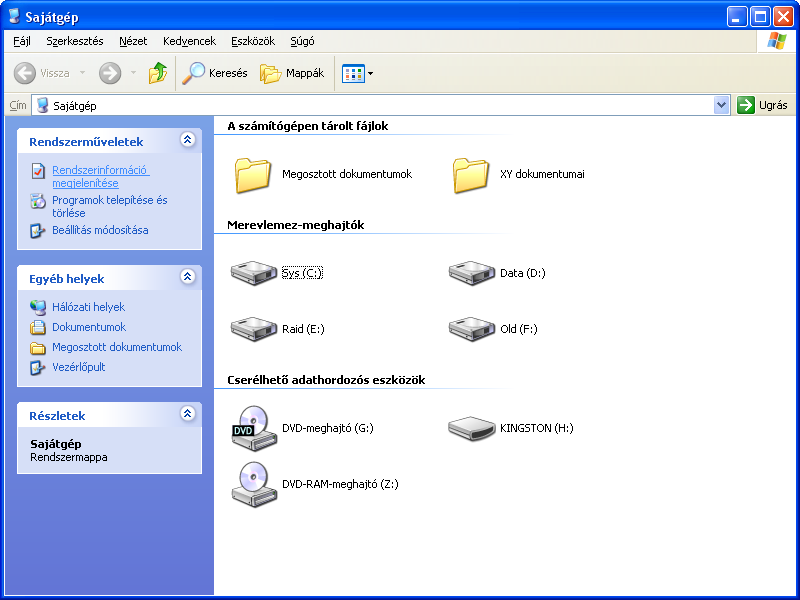Viewport: 800px width, 600px height.
Task: Open the Kedvencek menu
Action: (189, 41)
